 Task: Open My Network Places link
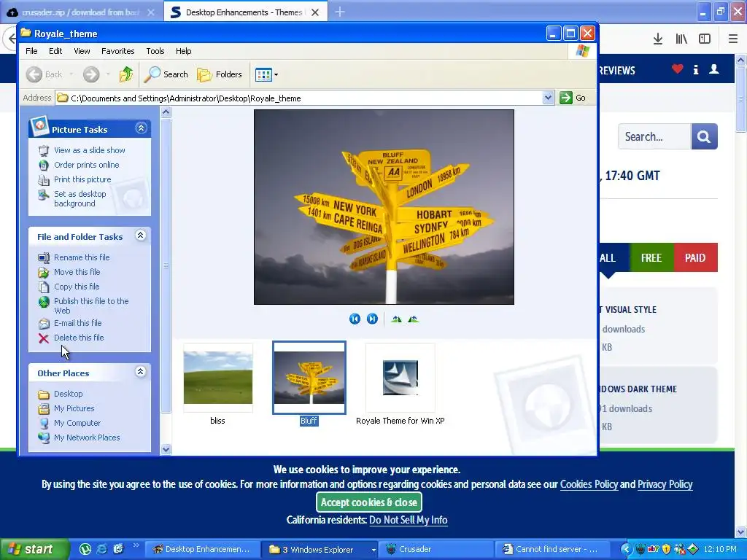tap(87, 437)
